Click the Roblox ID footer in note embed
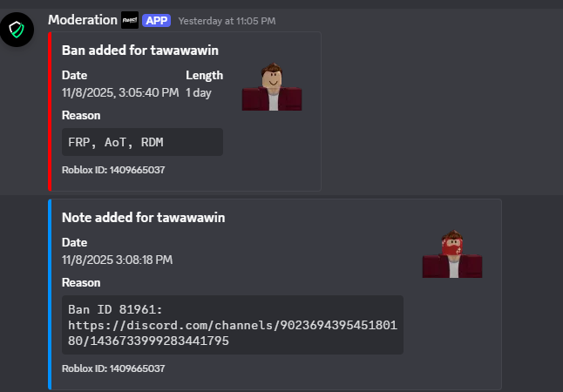Image resolution: width=563 pixels, height=392 pixels. tap(113, 368)
